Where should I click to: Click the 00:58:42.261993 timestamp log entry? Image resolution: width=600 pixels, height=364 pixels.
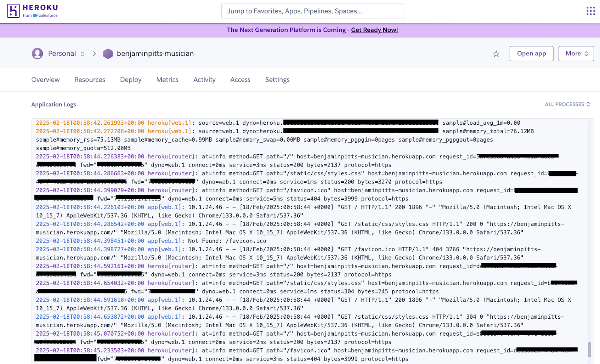90,123
